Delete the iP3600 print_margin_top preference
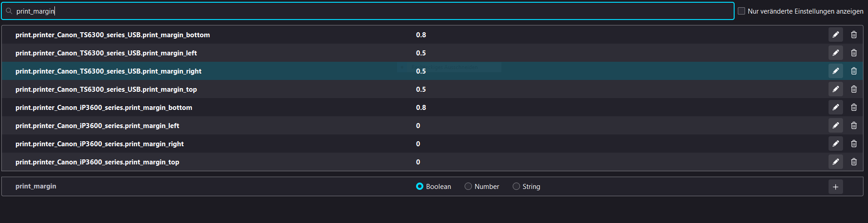868x223 pixels. 853,162
